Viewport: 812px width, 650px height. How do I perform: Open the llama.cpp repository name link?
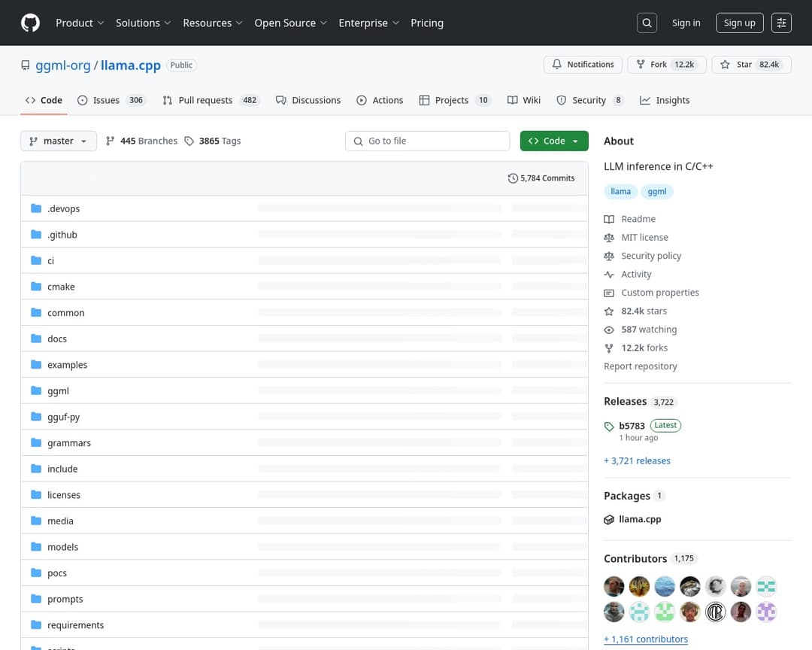tap(131, 65)
